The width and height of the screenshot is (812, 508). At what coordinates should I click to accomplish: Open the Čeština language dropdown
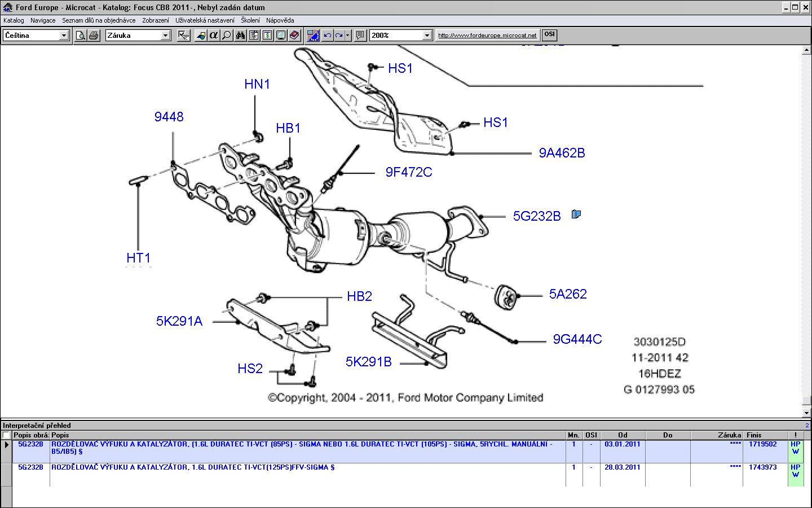click(x=64, y=36)
